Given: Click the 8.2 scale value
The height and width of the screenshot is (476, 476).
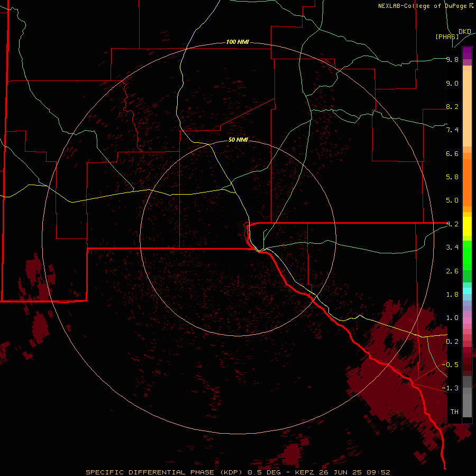Looking at the screenshot, I should [452, 106].
